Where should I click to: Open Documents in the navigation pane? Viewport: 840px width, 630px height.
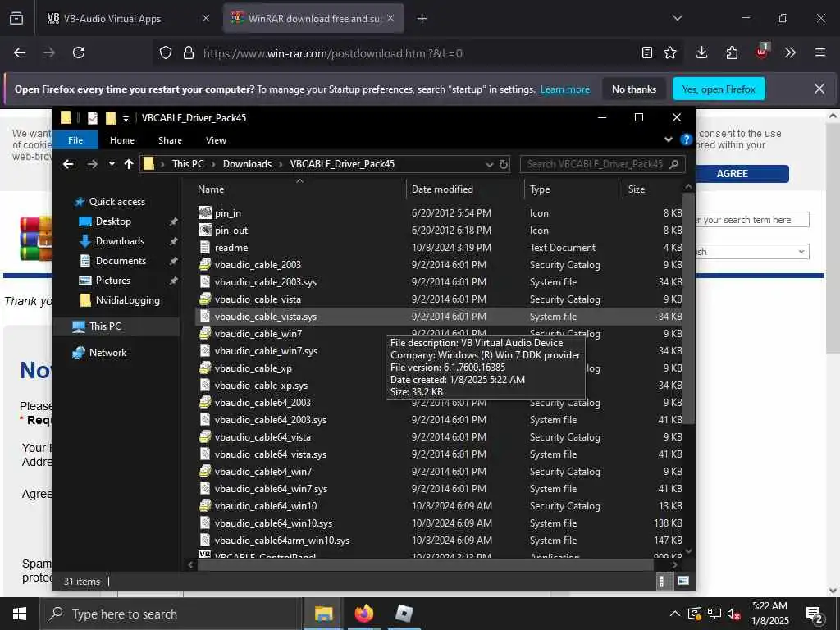click(x=121, y=261)
